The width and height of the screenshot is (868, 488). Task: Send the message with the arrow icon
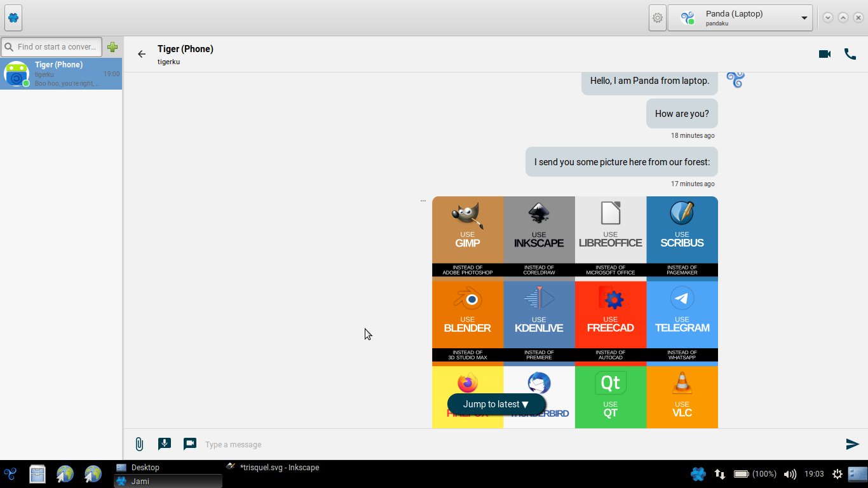point(853,444)
